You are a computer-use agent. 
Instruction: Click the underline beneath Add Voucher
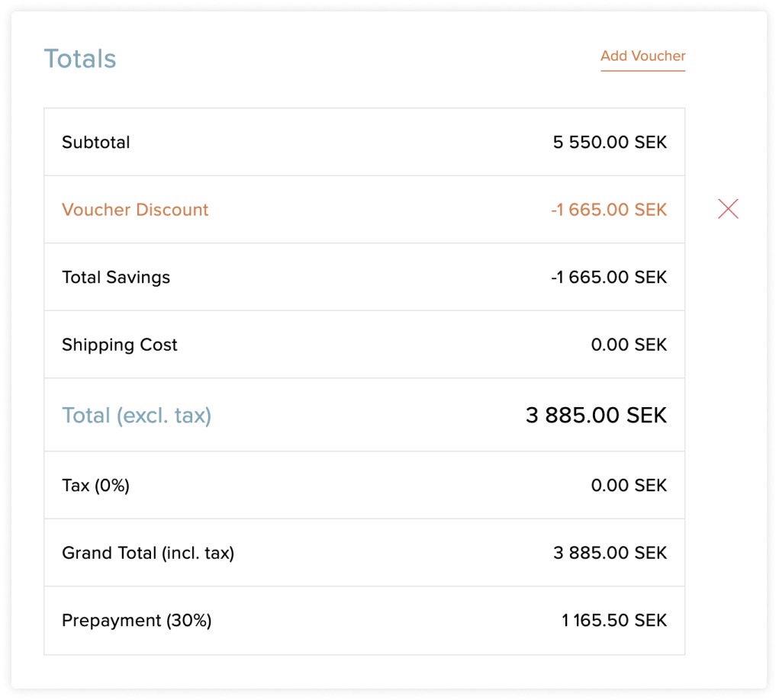point(642,71)
